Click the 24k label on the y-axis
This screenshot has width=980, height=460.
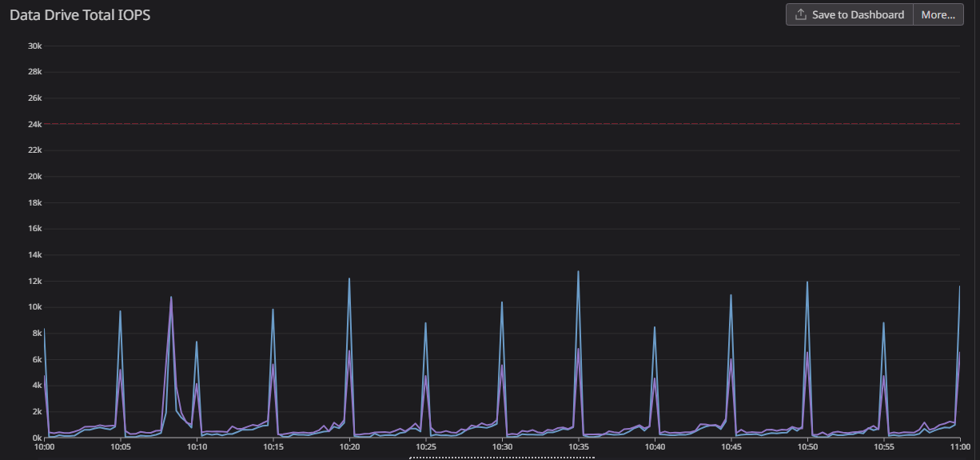coord(34,124)
